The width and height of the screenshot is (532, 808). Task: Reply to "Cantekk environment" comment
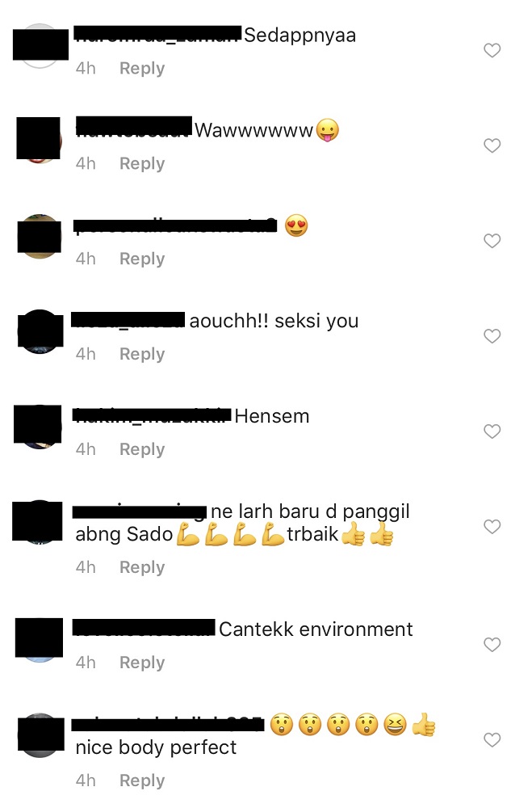click(x=142, y=663)
